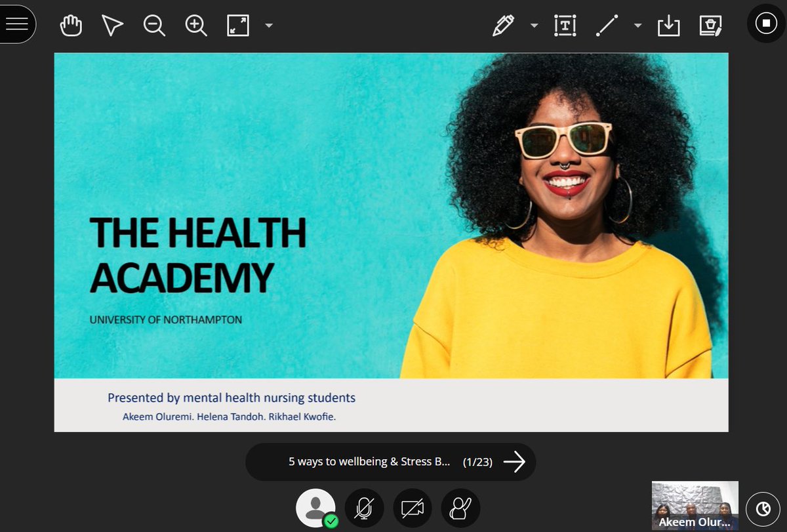Turn on the camera

413,508
